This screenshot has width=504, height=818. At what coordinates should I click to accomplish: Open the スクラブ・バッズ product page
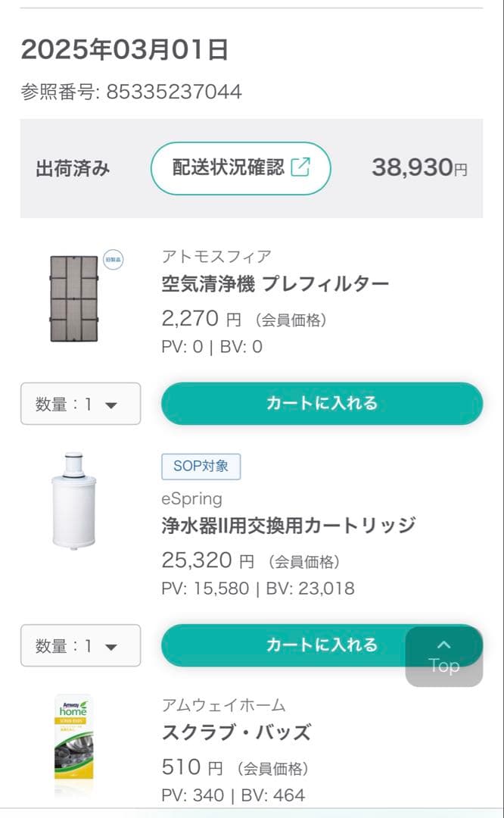(234, 732)
